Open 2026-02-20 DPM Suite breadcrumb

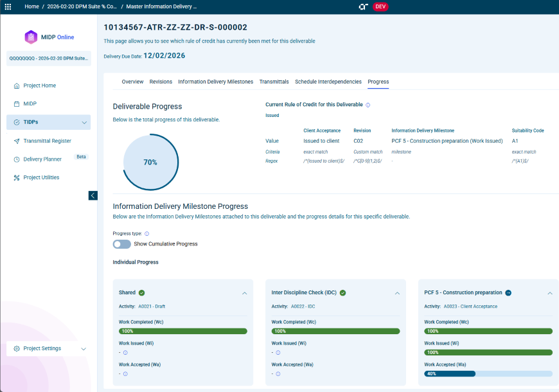tap(82, 6)
